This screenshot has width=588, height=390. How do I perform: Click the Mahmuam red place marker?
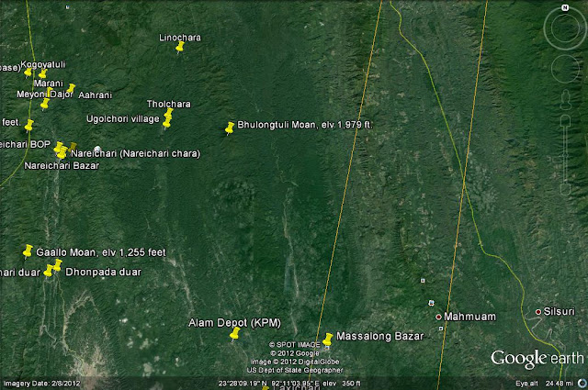tap(438, 317)
